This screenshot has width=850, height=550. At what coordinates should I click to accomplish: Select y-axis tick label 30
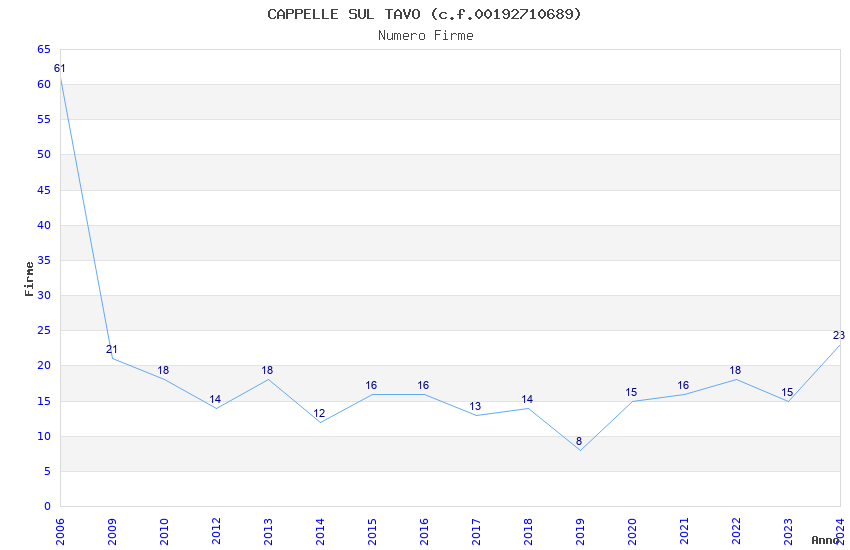tap(44, 295)
